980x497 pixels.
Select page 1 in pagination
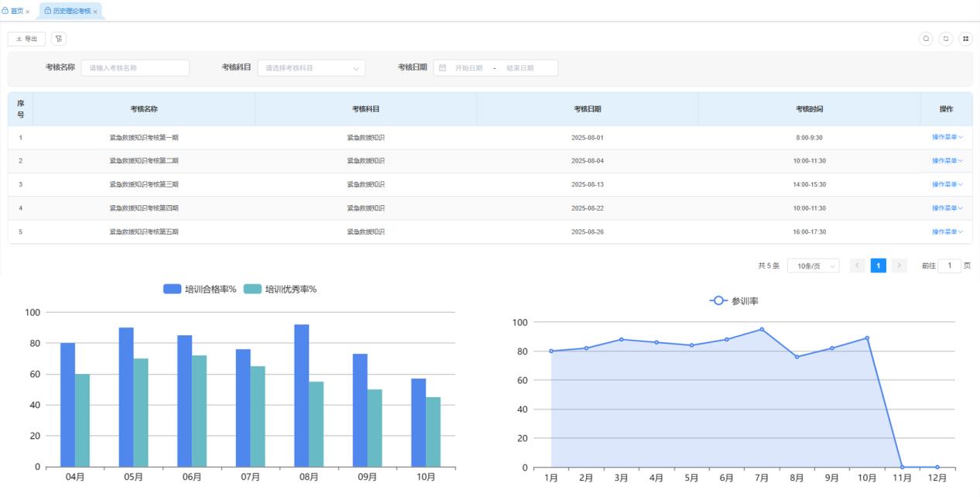pos(878,266)
